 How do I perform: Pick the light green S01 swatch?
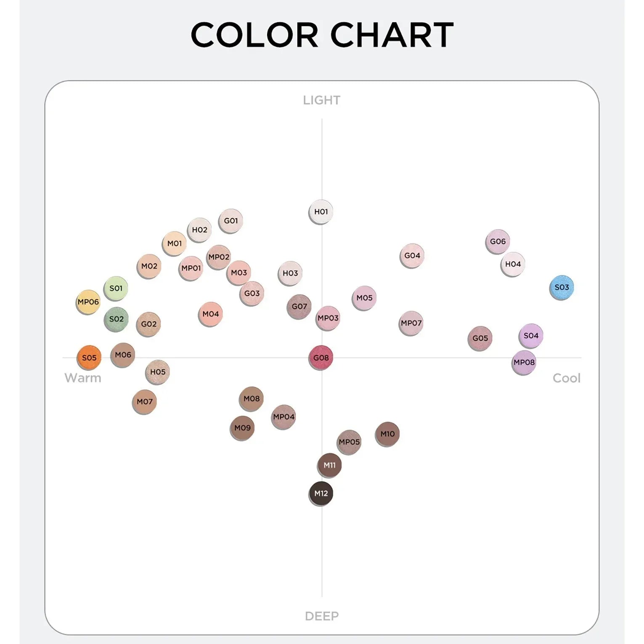116,288
